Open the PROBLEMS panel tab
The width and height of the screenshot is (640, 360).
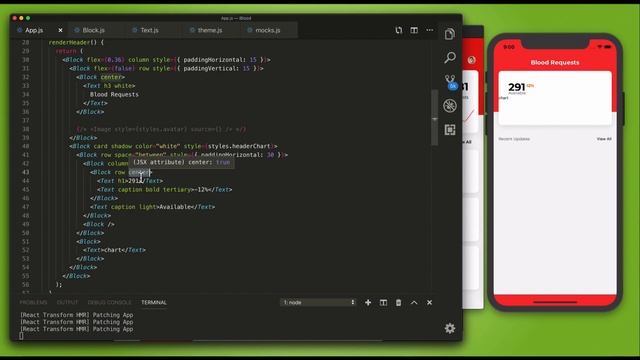(x=33, y=302)
